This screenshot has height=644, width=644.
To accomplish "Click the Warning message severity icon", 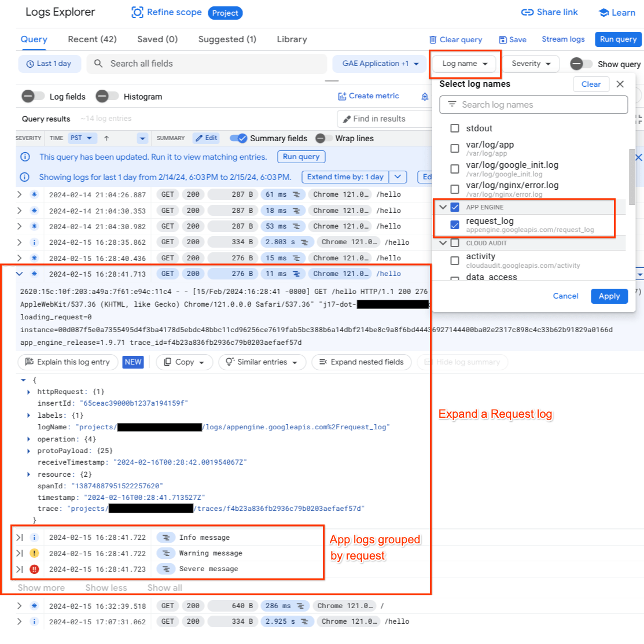I will click(x=34, y=553).
